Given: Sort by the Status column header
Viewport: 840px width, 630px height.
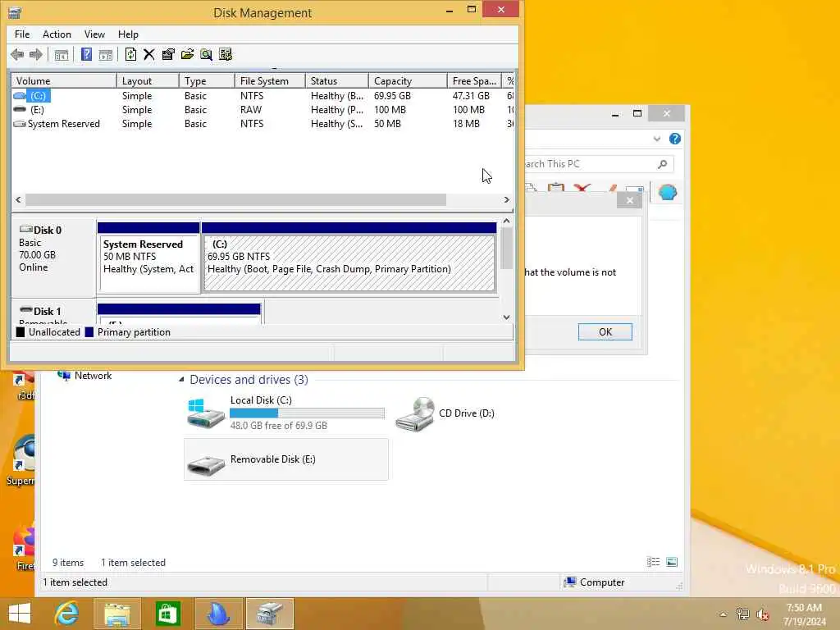Looking at the screenshot, I should tap(337, 81).
